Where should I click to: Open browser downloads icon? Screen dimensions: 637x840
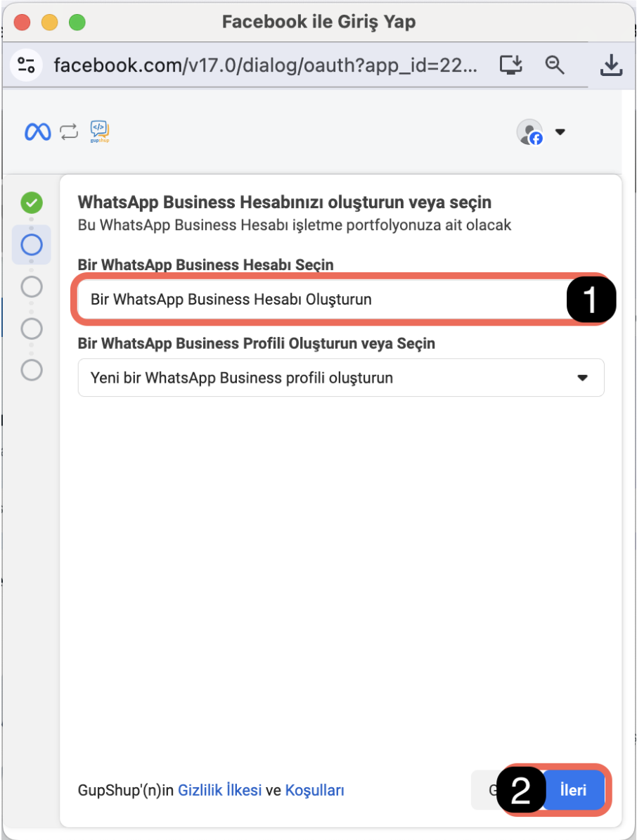611,65
